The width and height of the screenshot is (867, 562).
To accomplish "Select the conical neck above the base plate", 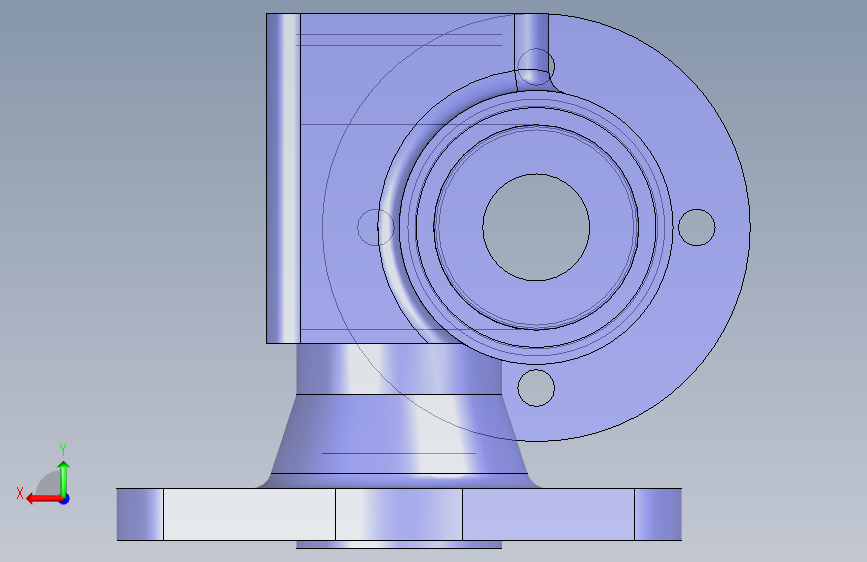I will [398, 434].
